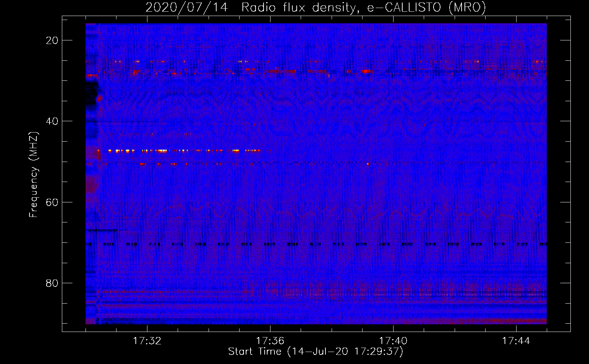589x364 pixels.
Task: Click the x-axis label 'Start Time (14-Jul-20 17:29:37)'
Action: point(316,352)
